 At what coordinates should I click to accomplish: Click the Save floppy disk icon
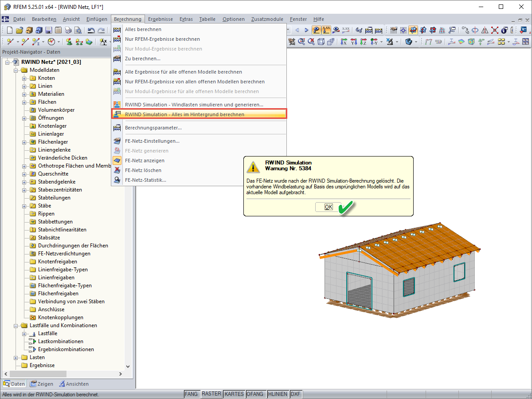(48, 31)
